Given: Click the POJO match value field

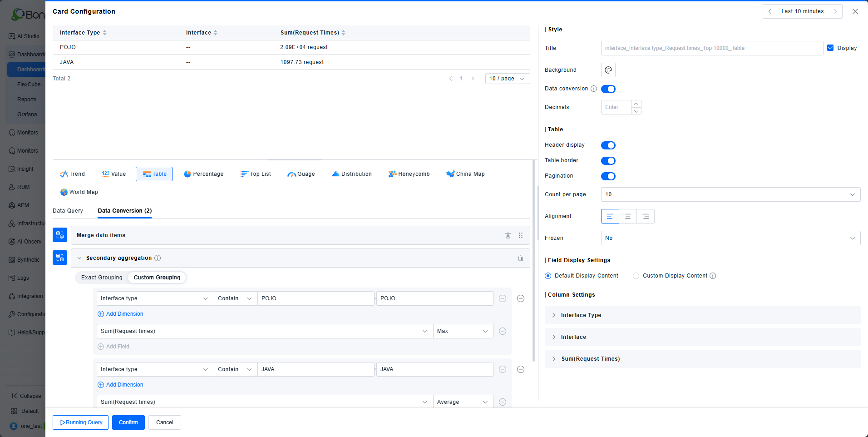Looking at the screenshot, I should (316, 298).
